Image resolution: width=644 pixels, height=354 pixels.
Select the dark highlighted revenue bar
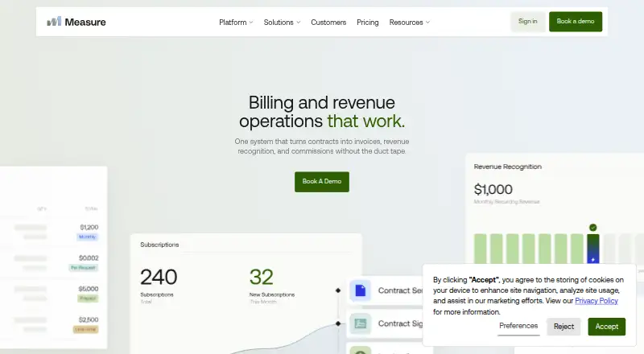593,249
